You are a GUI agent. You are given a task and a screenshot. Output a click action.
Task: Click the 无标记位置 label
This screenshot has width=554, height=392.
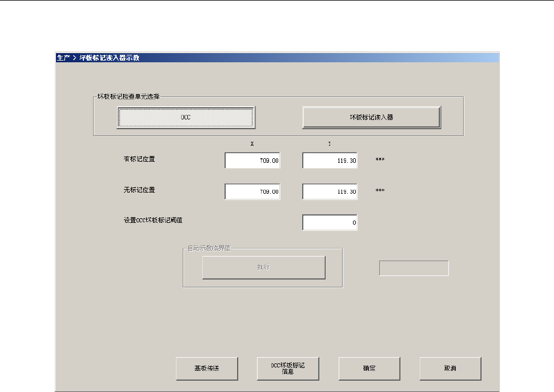(x=139, y=190)
